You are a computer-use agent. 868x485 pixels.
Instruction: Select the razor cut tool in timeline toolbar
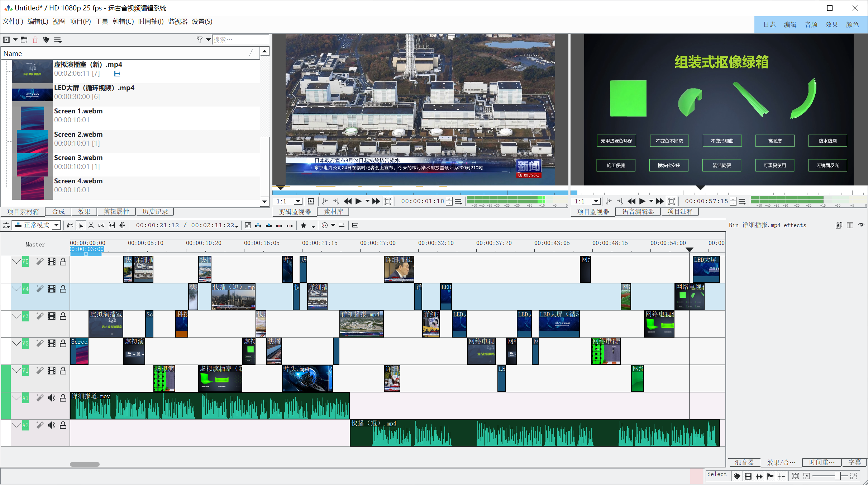click(x=91, y=225)
